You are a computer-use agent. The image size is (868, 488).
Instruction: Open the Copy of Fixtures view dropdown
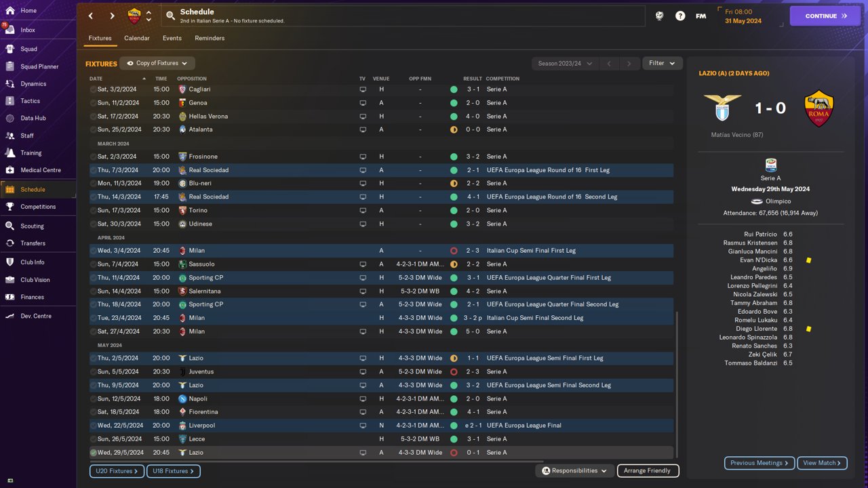tap(157, 63)
